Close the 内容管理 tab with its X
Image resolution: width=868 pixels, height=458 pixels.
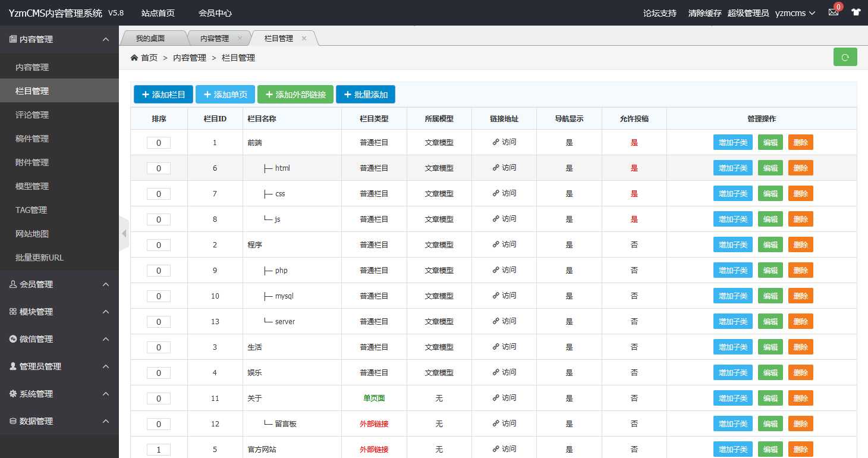(x=240, y=38)
